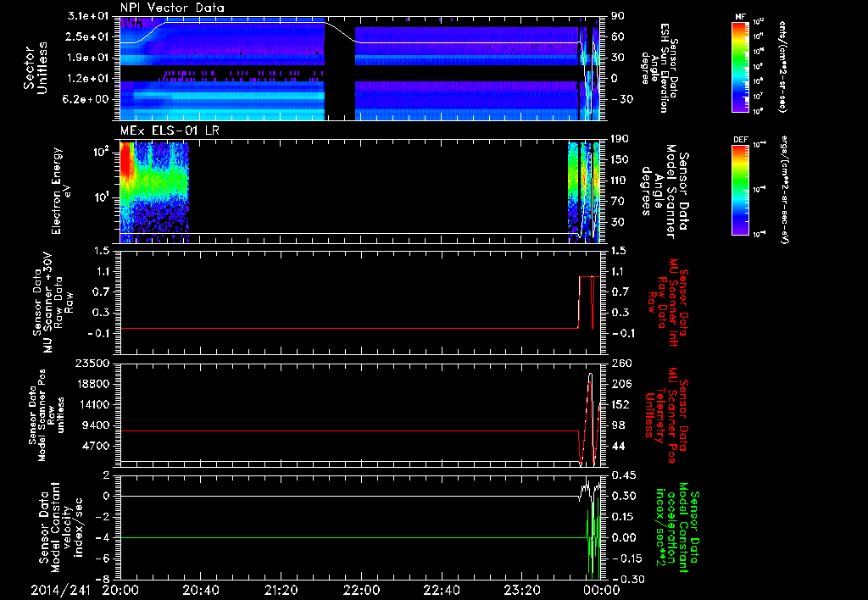Click the '110' scanner angle tick value
This screenshot has height=600, width=868.
click(x=620, y=181)
